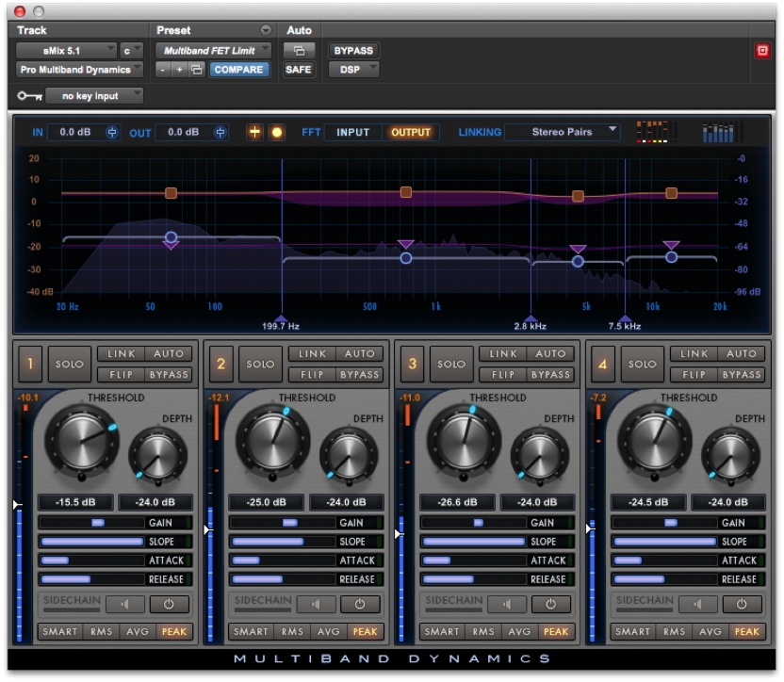
Task: Select SMART detection on band 1
Action: point(60,631)
